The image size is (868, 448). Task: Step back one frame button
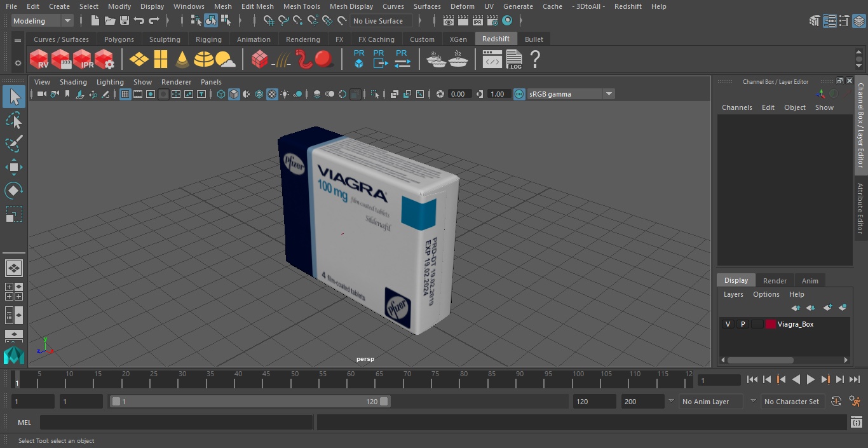click(767, 379)
